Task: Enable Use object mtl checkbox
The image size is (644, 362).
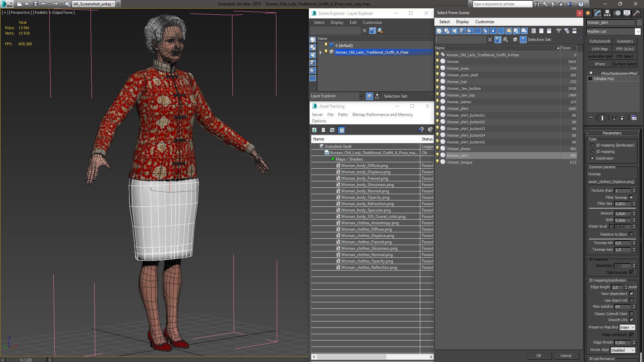Action: [631, 300]
